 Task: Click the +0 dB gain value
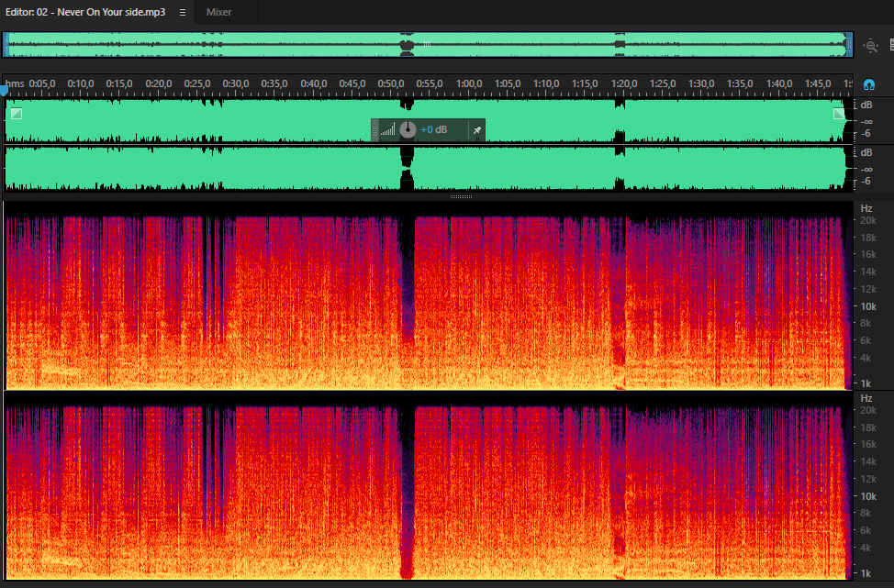pos(434,130)
